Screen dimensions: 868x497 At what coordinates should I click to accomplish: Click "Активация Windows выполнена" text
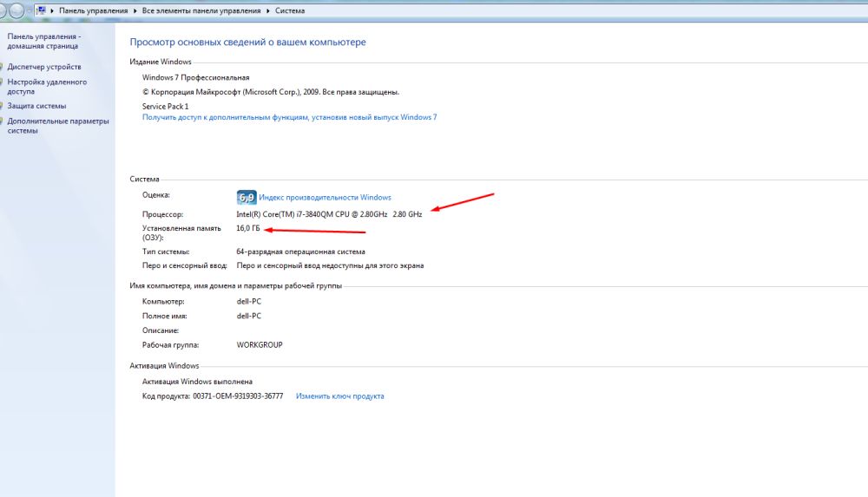pos(197,382)
